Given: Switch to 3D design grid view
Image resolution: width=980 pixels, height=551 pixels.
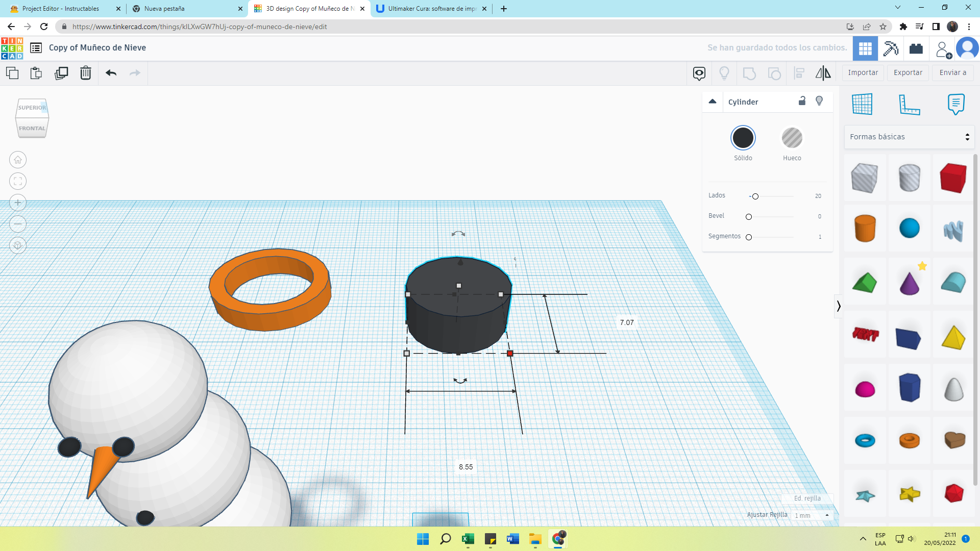Looking at the screenshot, I should coord(865,48).
